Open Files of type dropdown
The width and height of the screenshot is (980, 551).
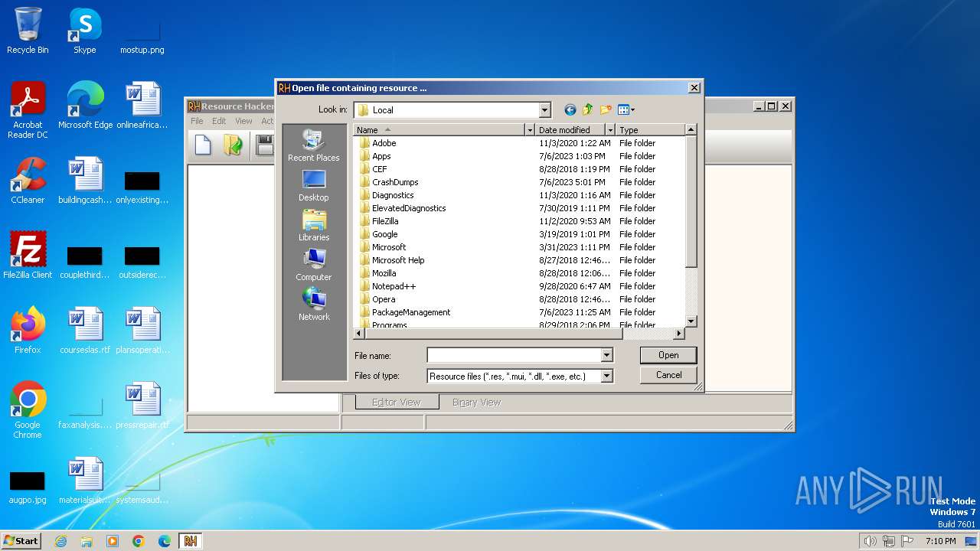[606, 376]
